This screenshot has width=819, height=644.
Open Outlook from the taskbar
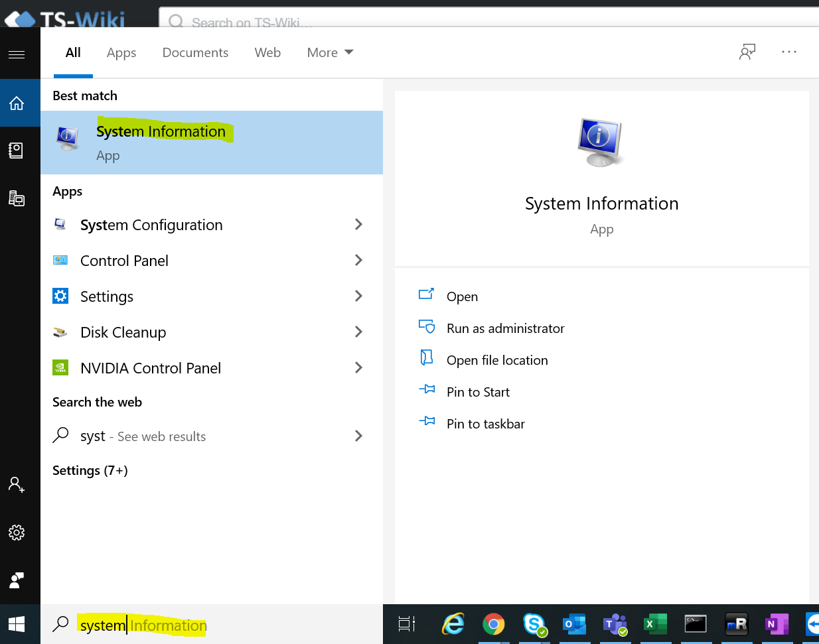[x=574, y=624]
